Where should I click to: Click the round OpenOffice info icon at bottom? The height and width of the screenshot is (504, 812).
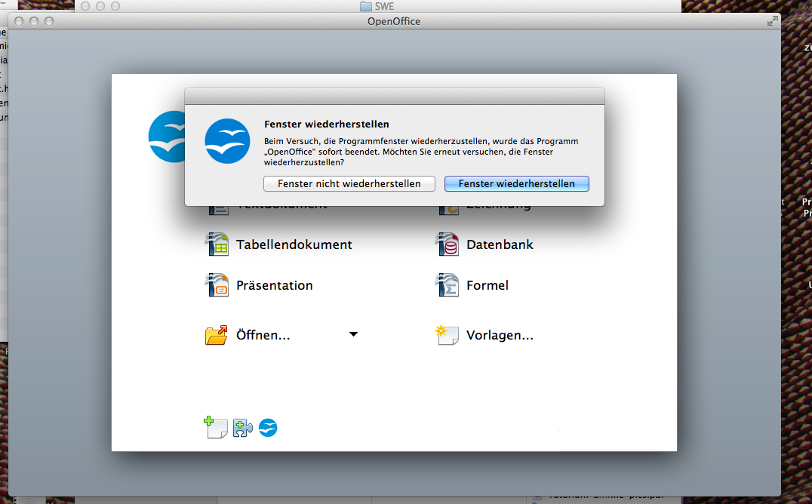[268, 428]
